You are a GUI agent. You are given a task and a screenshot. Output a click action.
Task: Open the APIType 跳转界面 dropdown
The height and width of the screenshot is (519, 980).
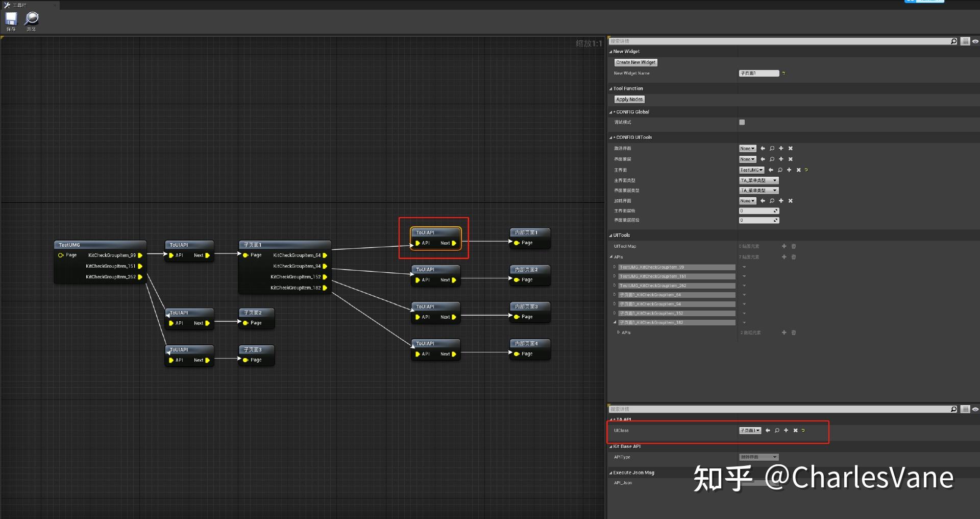(758, 457)
